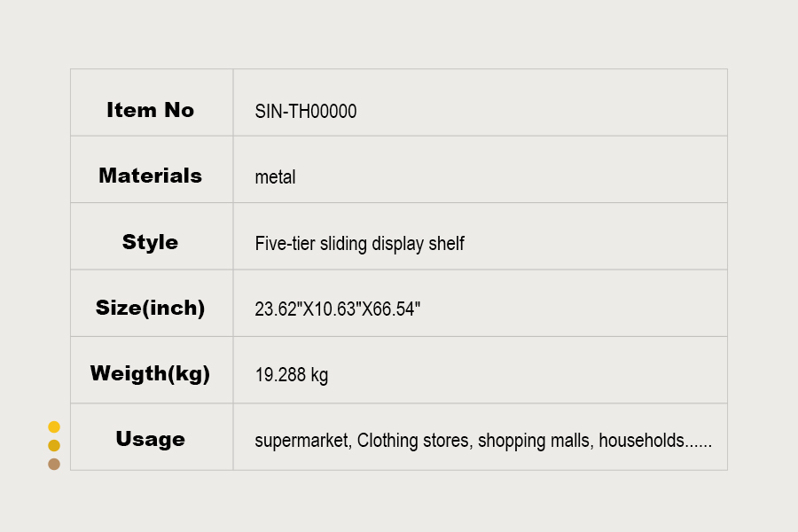Viewport: 798px width, 532px height.
Task: Click the word display in Style value
Action: 396,243
